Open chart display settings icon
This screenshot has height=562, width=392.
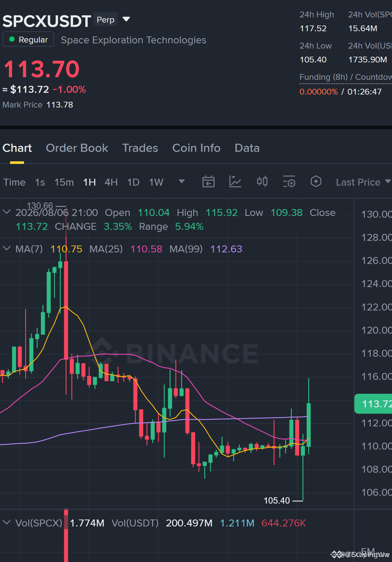coord(289,182)
